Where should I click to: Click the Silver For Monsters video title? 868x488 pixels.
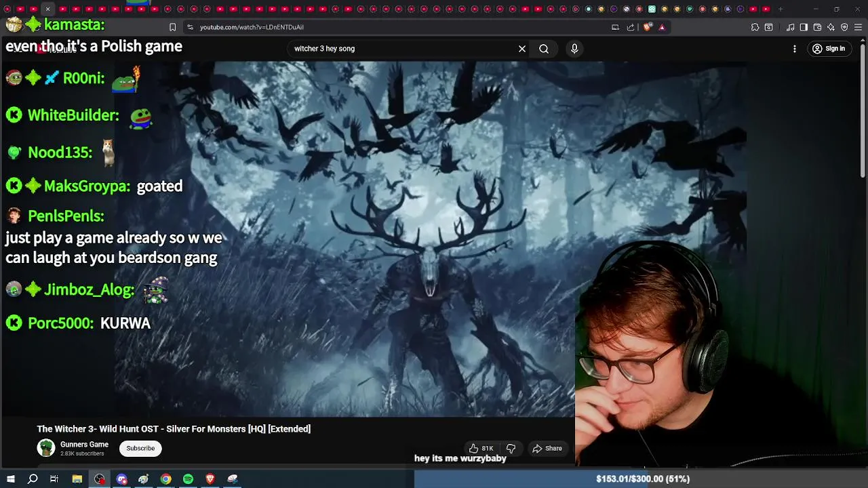tap(174, 429)
